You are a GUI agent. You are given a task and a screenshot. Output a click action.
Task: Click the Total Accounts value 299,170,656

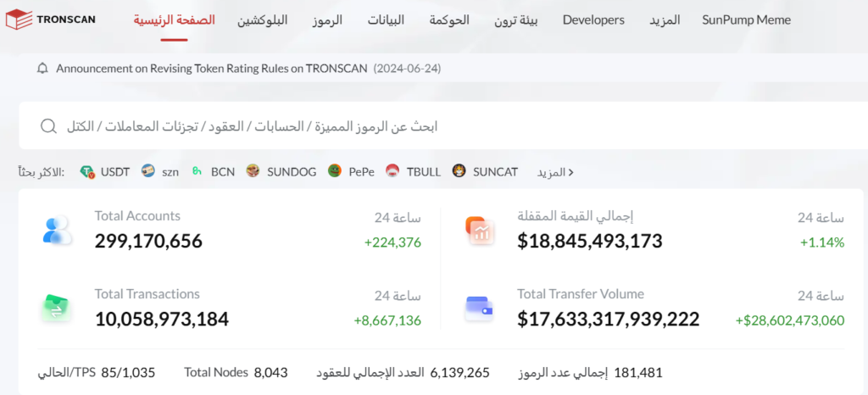coord(148,242)
